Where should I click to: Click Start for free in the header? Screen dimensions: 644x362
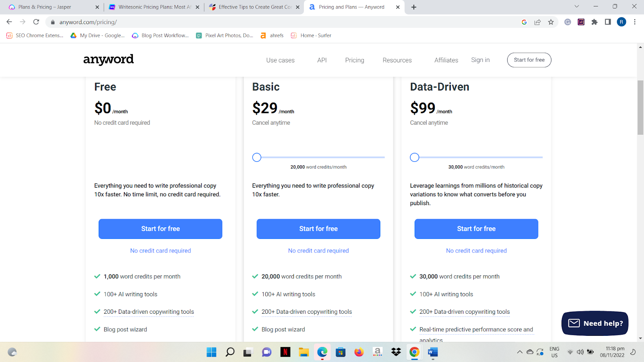tap(529, 60)
